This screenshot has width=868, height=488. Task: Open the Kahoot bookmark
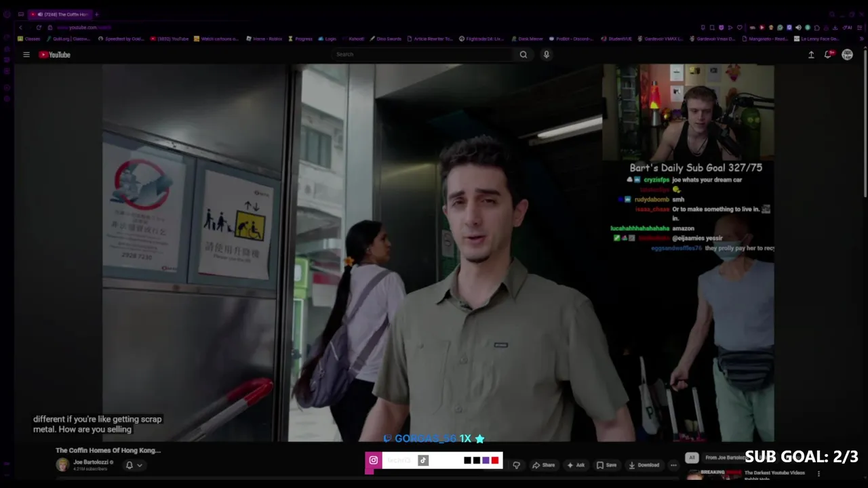coord(353,39)
